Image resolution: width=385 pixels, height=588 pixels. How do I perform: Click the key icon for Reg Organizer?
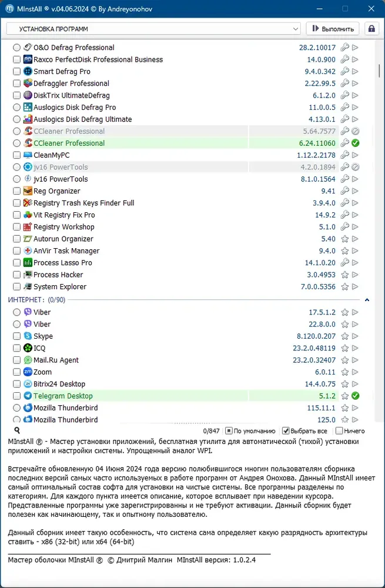(x=344, y=191)
